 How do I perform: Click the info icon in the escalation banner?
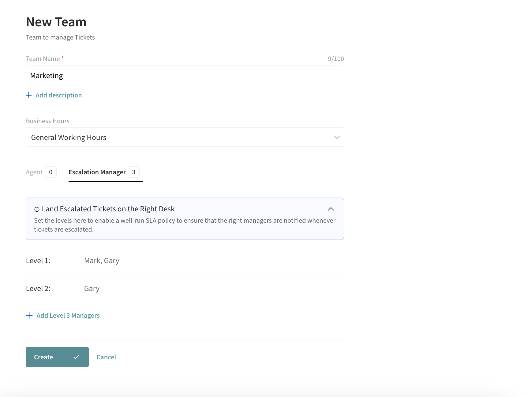click(x=37, y=209)
